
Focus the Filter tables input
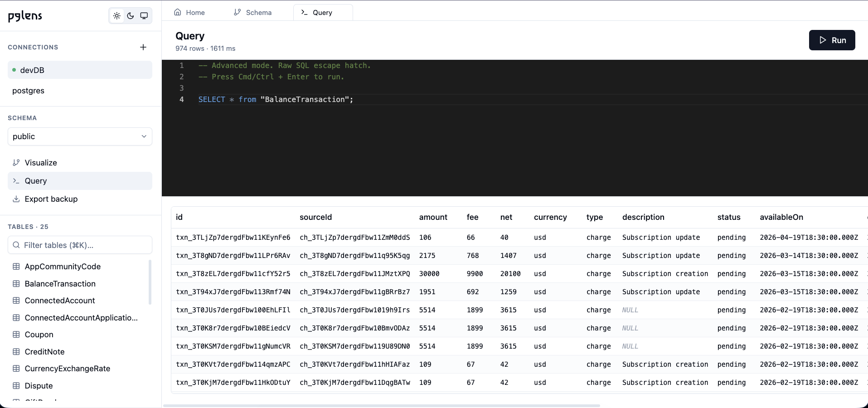click(x=80, y=245)
